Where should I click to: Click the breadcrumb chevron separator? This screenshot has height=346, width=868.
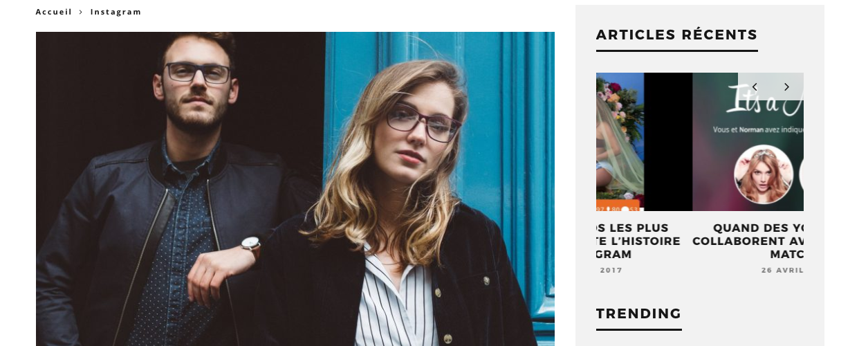(81, 12)
